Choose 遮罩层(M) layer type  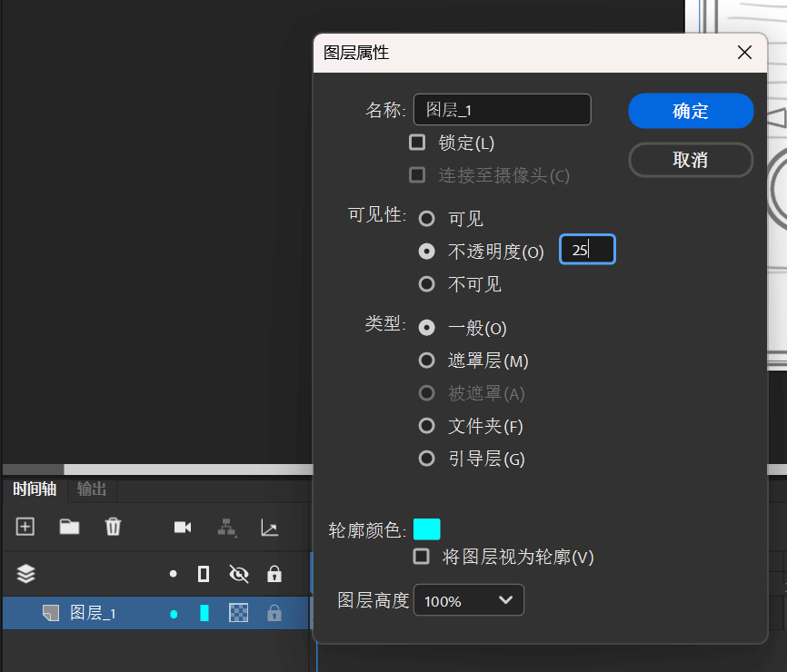pyautogui.click(x=426, y=361)
